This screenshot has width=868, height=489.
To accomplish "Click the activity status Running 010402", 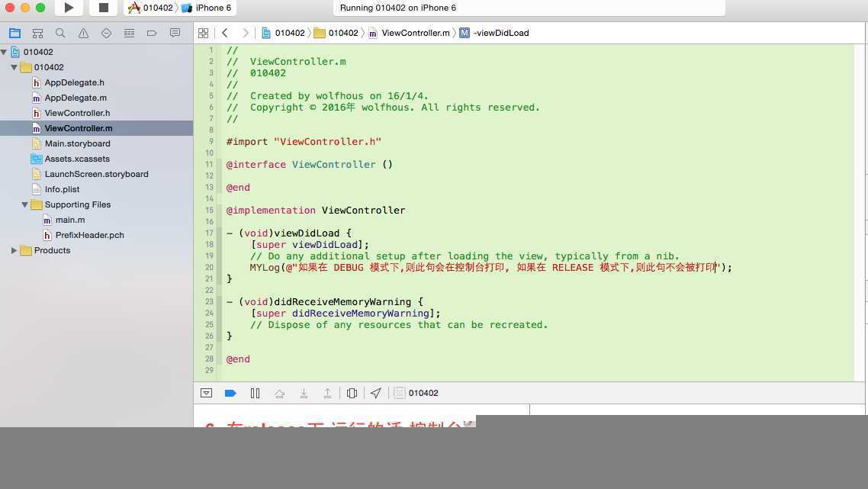I will click(398, 8).
